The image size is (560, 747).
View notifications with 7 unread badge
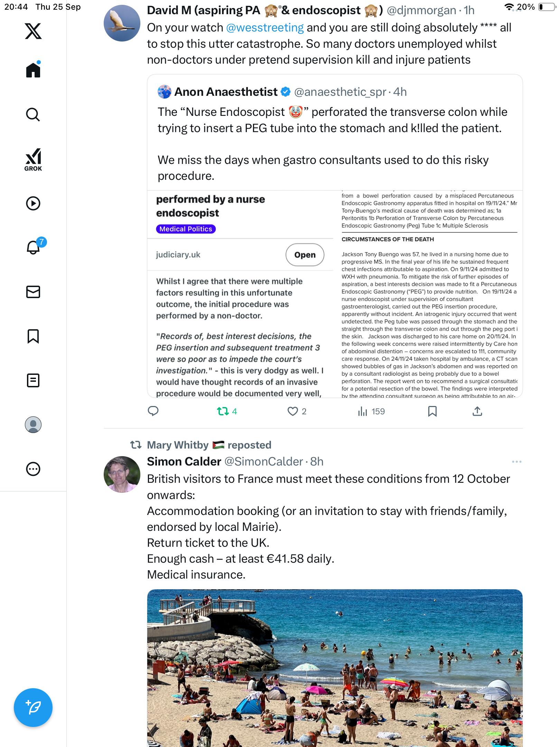point(33,247)
